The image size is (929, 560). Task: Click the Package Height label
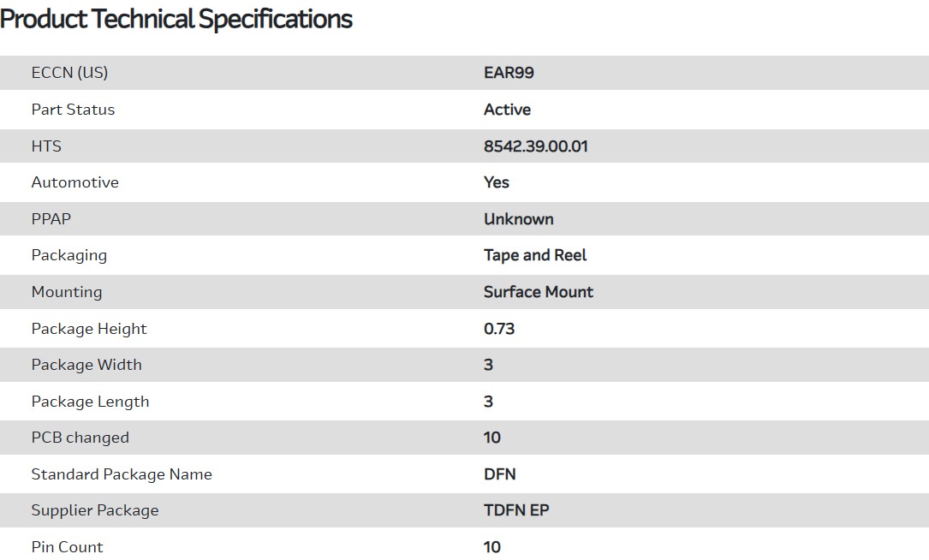(89, 329)
